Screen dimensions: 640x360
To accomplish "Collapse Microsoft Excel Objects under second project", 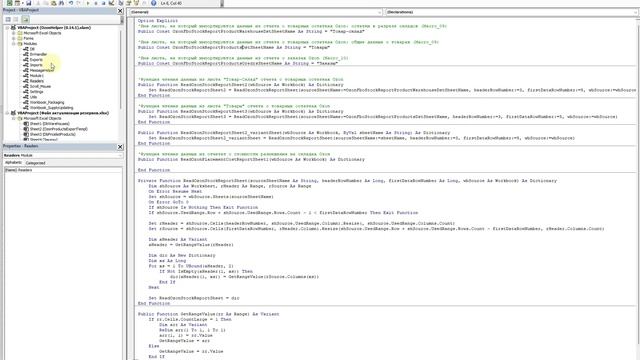I will pyautogui.click(x=13, y=118).
